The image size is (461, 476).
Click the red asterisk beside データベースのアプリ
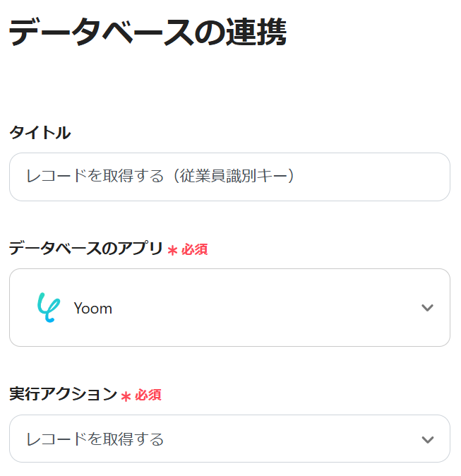click(x=172, y=250)
